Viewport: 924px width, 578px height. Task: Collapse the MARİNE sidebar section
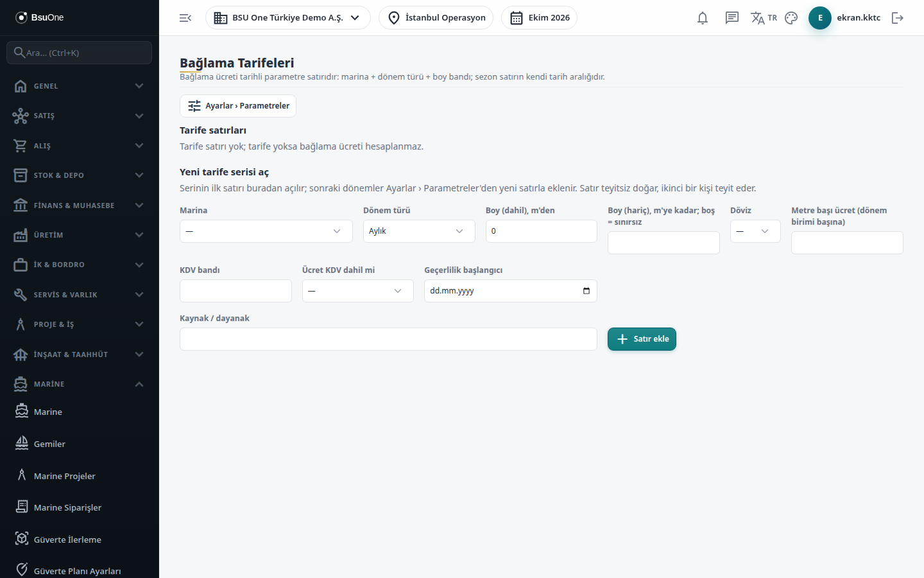click(x=80, y=384)
